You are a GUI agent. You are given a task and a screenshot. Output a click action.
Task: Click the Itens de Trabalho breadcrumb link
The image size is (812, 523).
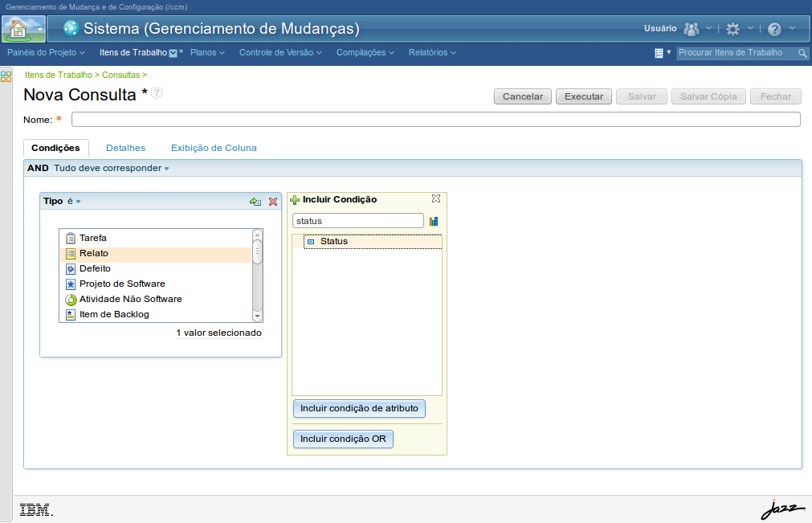59,75
